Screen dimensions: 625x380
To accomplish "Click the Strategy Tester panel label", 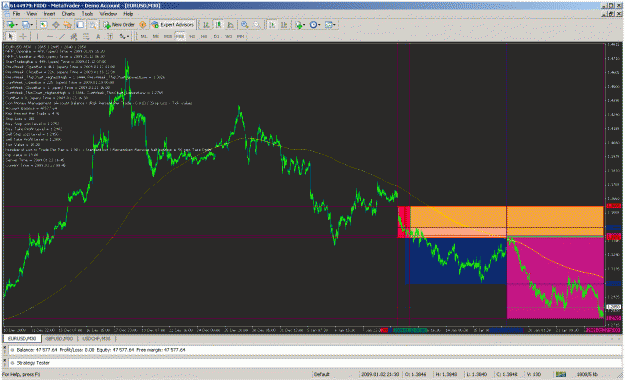I will [x=33, y=363].
